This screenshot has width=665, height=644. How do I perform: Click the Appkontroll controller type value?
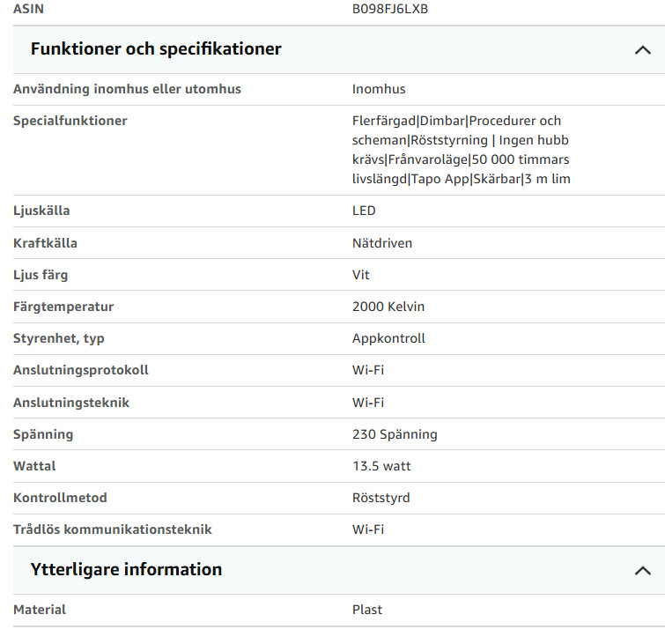[x=388, y=338]
